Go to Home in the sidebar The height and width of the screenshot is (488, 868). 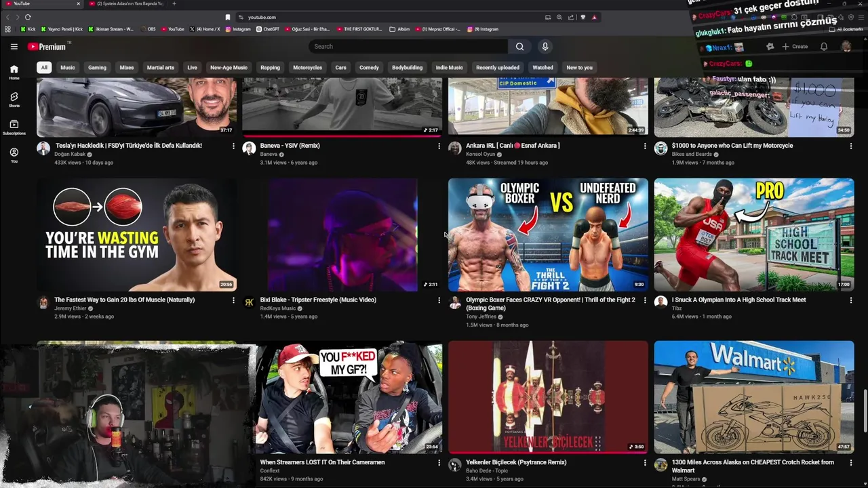pyautogui.click(x=14, y=72)
